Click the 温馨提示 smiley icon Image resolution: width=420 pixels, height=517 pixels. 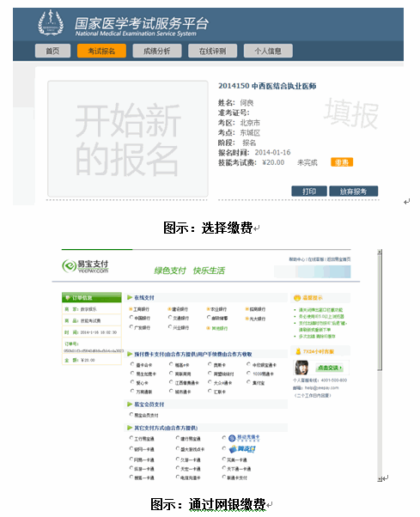[x=297, y=298]
